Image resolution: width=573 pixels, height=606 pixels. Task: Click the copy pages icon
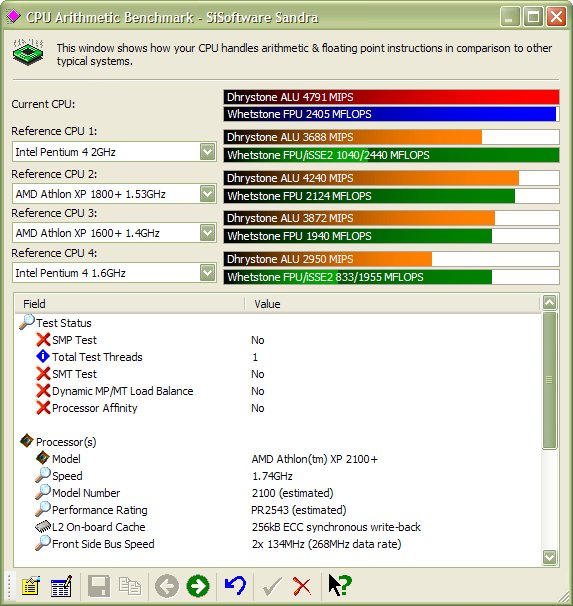130,586
